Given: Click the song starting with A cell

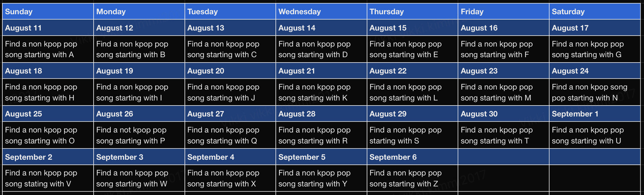Looking at the screenshot, I should point(48,49).
